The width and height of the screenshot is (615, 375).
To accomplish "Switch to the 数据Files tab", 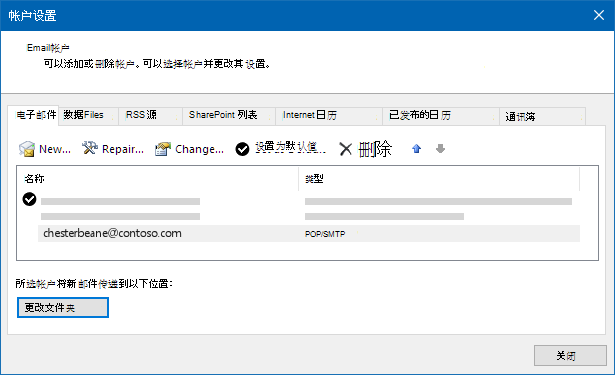I will [89, 115].
